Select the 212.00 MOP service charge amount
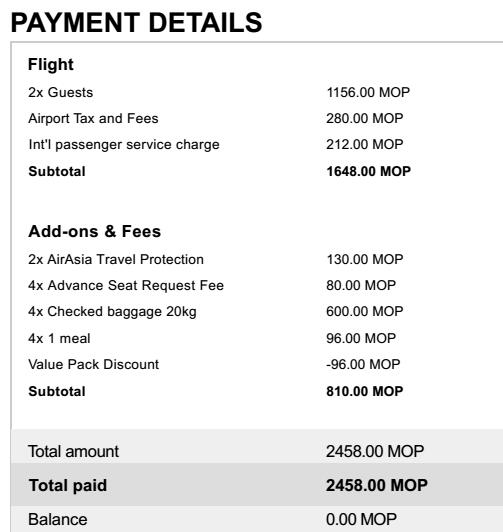503x532 pixels. [x=365, y=145]
